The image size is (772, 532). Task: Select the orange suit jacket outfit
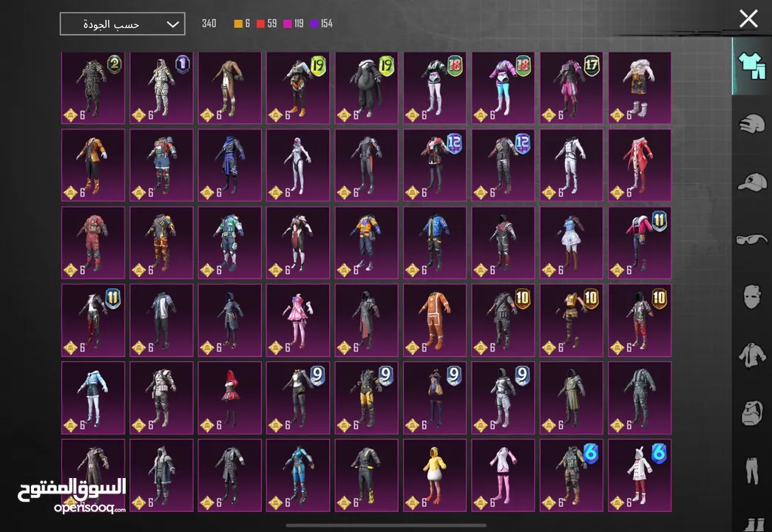(x=93, y=166)
